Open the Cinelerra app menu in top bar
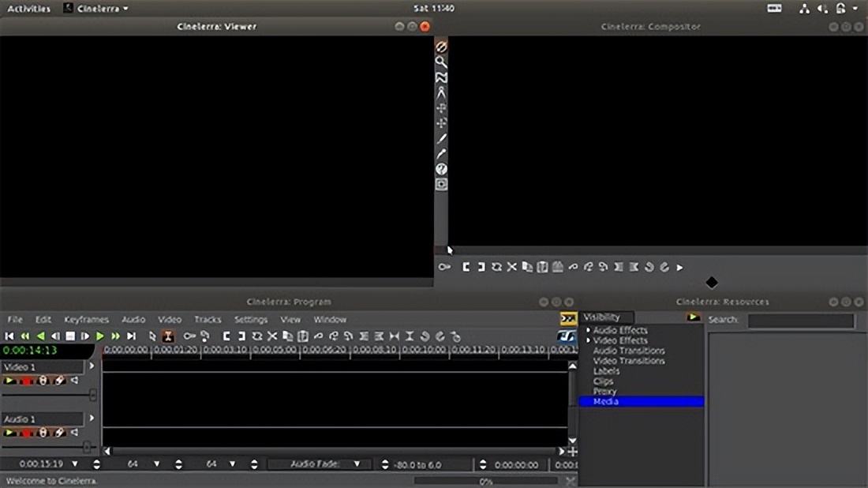 tap(96, 9)
